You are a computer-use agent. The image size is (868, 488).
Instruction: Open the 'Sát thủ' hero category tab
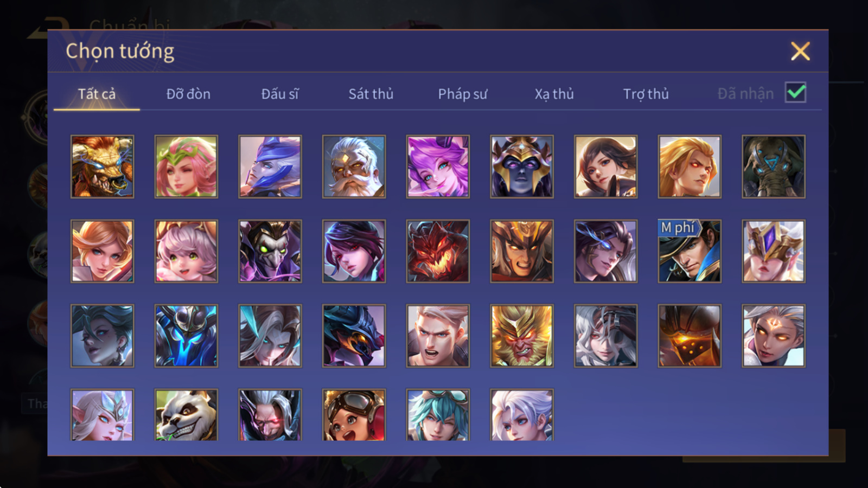pyautogui.click(x=371, y=94)
